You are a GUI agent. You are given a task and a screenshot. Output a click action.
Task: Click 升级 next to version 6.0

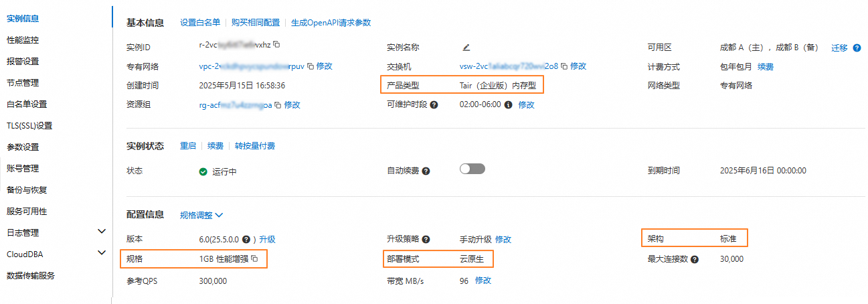pos(268,240)
